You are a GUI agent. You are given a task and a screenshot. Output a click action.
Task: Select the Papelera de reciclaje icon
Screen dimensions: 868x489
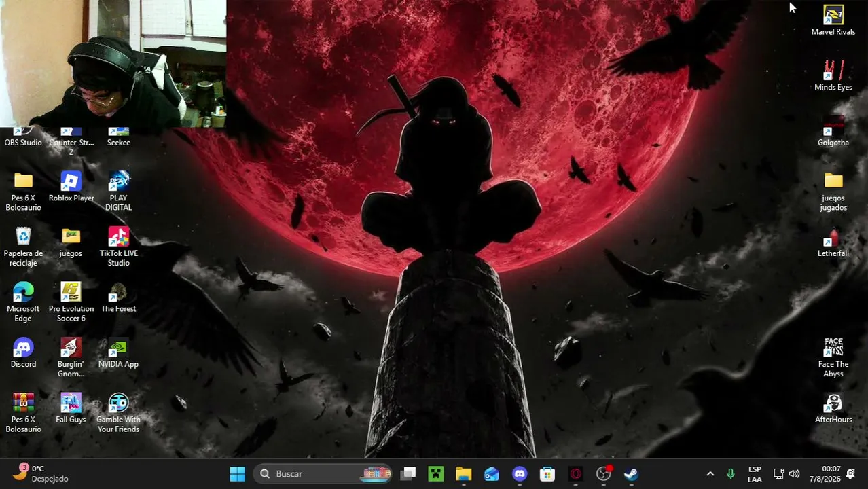[x=23, y=247]
